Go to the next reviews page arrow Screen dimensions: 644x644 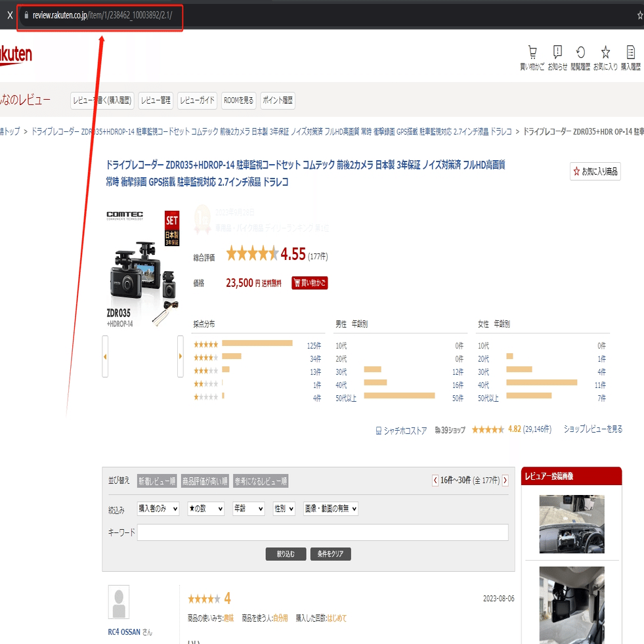(505, 480)
